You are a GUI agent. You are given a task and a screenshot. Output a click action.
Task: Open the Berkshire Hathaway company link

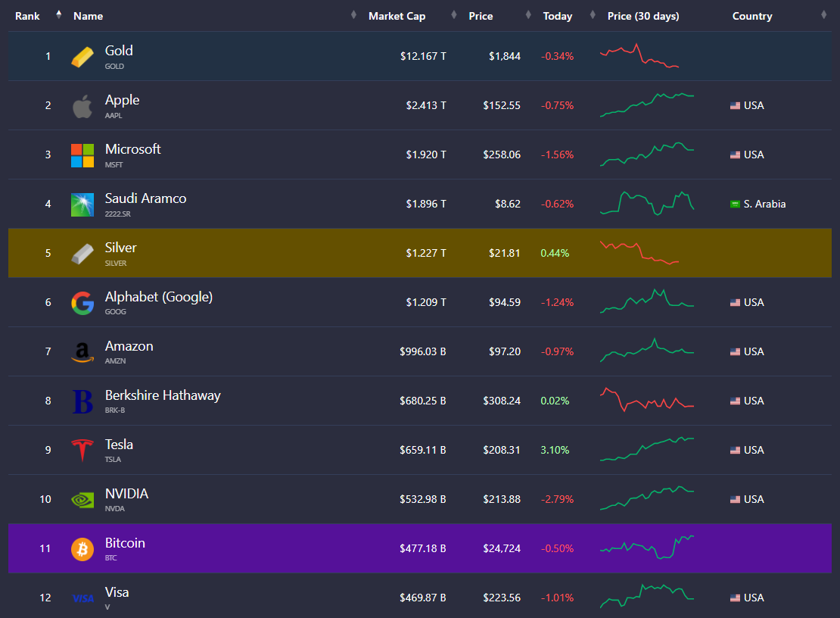(x=163, y=395)
